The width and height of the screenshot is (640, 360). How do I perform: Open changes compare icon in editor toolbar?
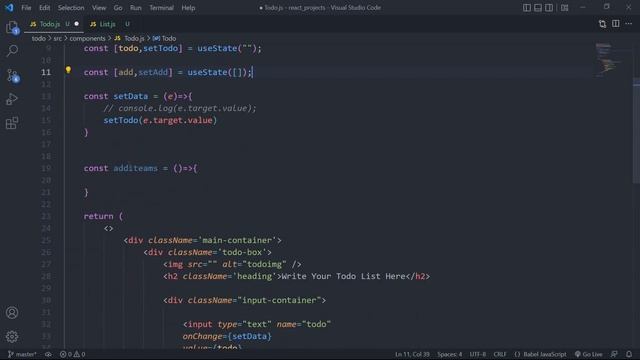pyautogui.click(x=602, y=24)
